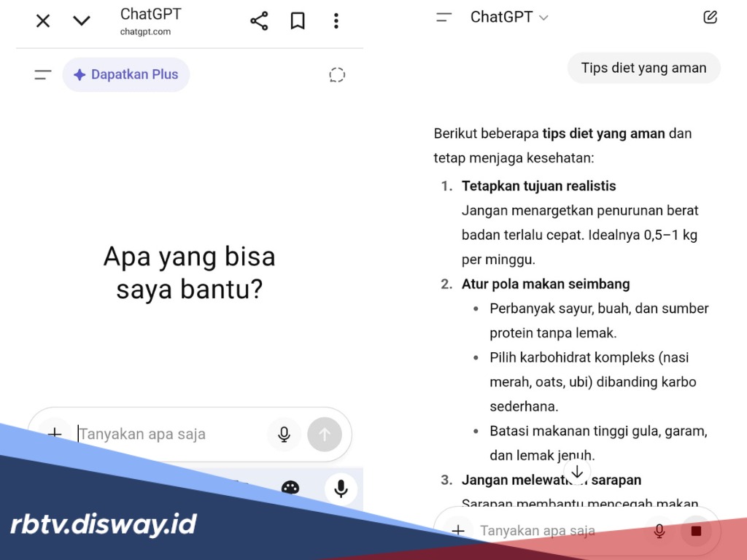
Task: Stop response generation with the square button
Action: tap(696, 531)
